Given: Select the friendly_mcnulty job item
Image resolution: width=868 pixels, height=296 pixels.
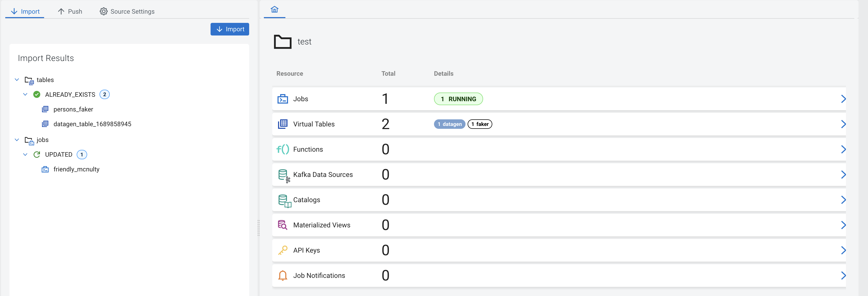Looking at the screenshot, I should pos(76,170).
